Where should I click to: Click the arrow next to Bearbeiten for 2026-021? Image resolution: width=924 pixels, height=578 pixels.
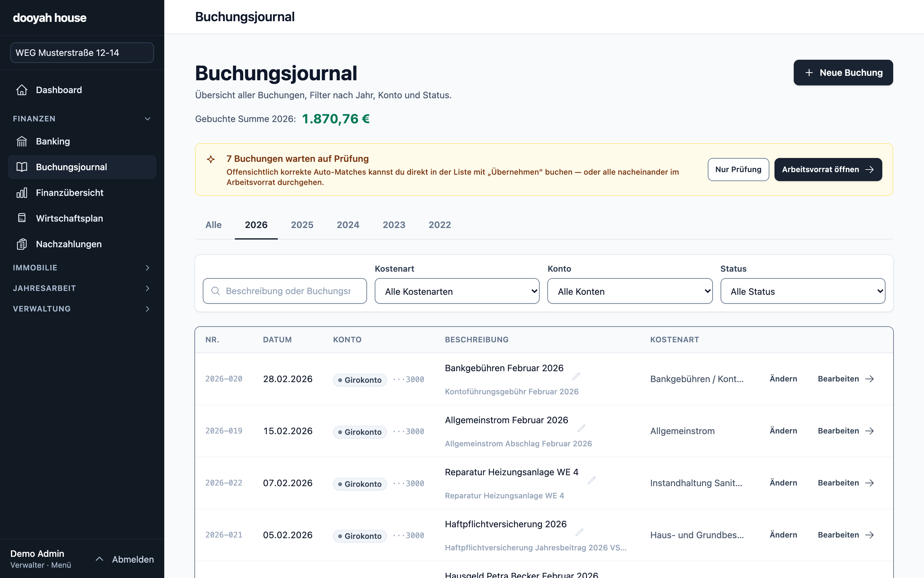[x=870, y=535]
